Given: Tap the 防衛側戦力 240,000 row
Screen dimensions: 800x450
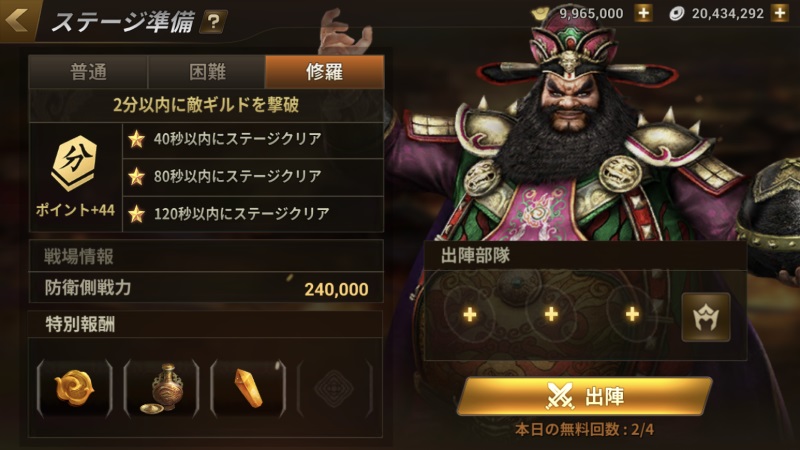Looking at the screenshot, I should click(x=206, y=288).
